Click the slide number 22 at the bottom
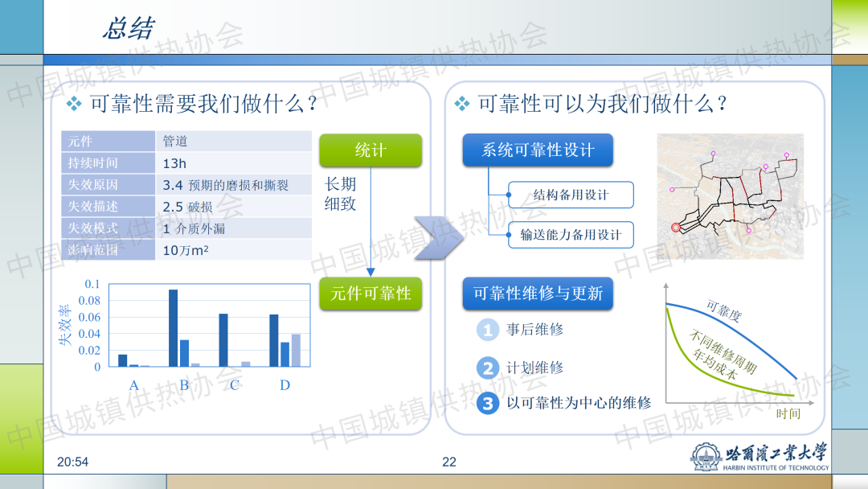The width and height of the screenshot is (868, 489). coord(449,462)
